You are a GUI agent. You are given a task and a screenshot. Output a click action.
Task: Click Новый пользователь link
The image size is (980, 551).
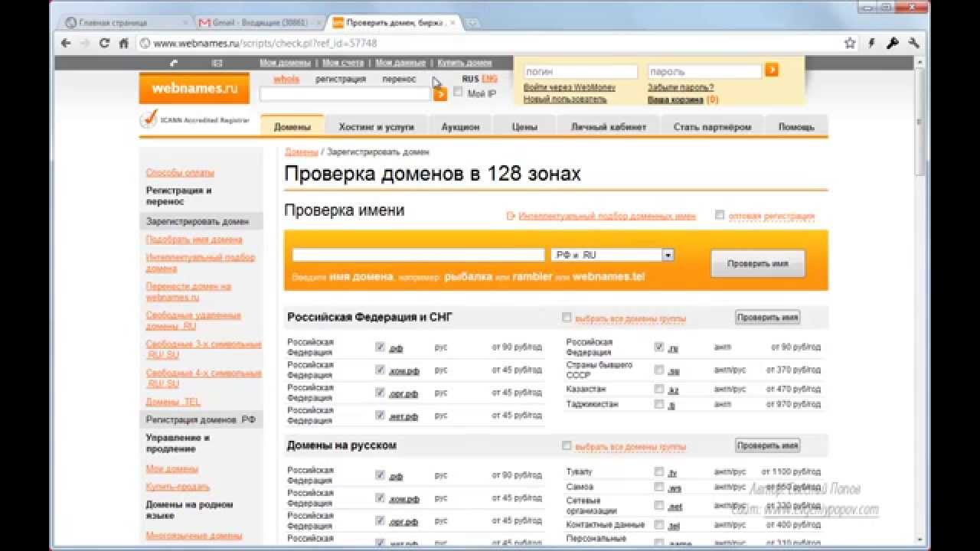point(565,99)
